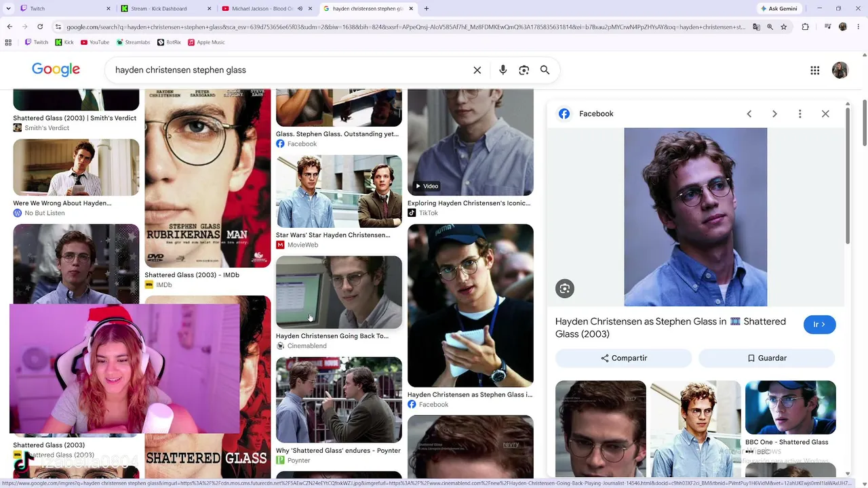Viewport: 868px width, 488px height.
Task: Open the Were We Wrong About Hayden result
Action: (76, 167)
